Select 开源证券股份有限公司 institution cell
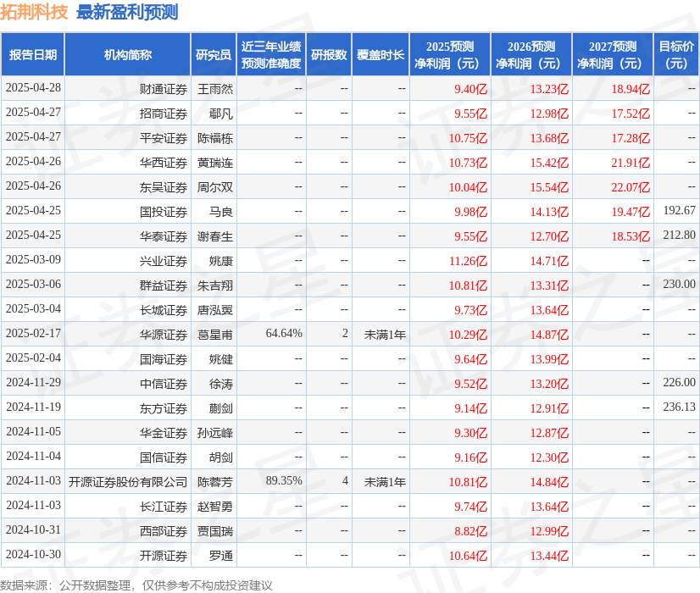This screenshot has height=593, width=700. click(x=128, y=482)
